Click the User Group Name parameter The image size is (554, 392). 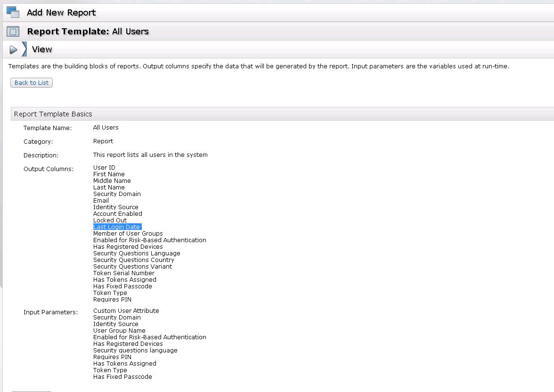click(x=119, y=331)
